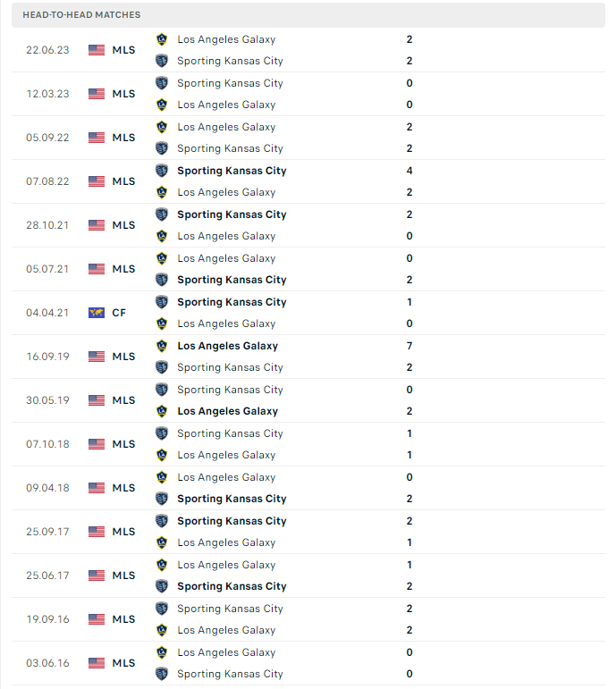Viewport: 616px width, 689px height.
Task: Click LA Galaxy crest in 16.09.19 match
Action: pyautogui.click(x=162, y=346)
